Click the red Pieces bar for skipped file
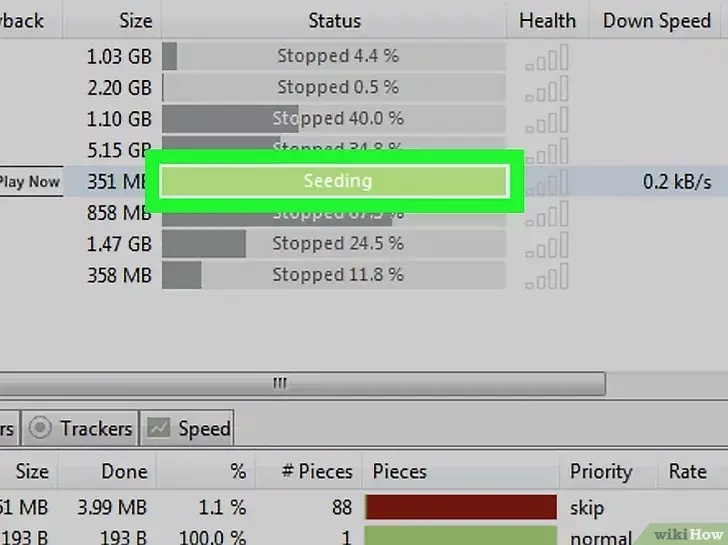This screenshot has height=545, width=728. click(461, 507)
